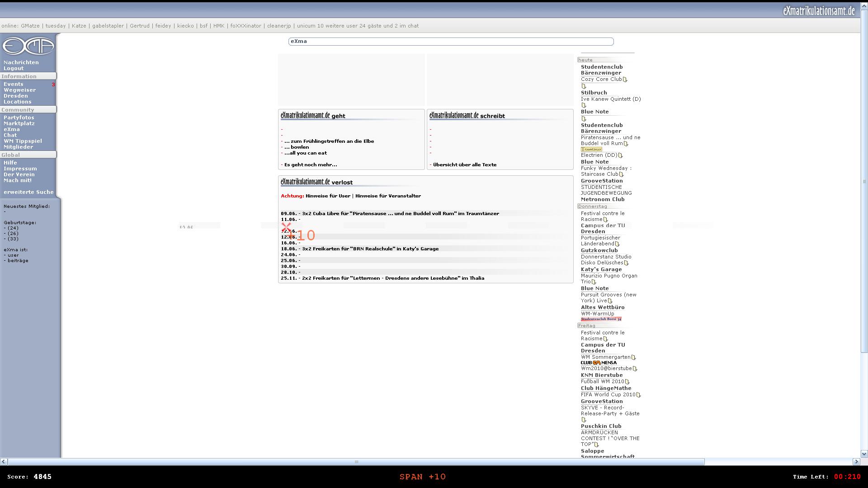Open the '... bowlen' link
Screen dimensions: 868x488
click(297, 147)
